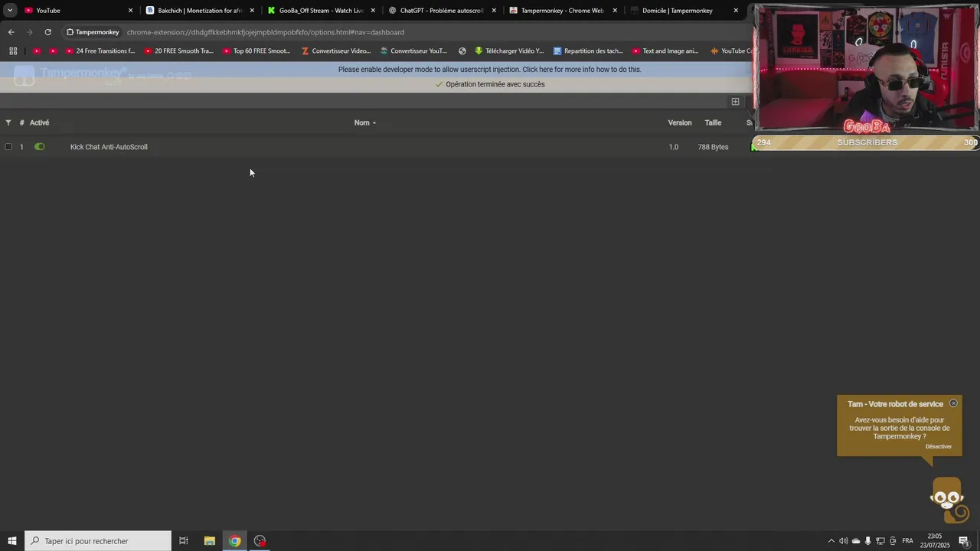
Task: Reload the page with refresh icon
Action: pos(47,32)
